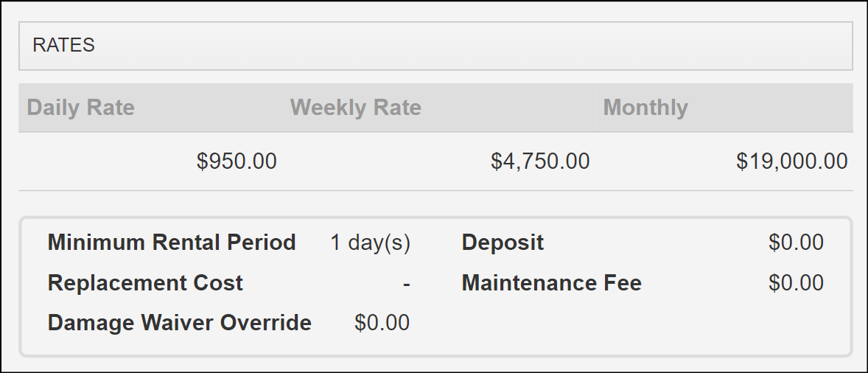Click the Damage Waiver Override label
Screen dimensions: 868x373
point(179,323)
